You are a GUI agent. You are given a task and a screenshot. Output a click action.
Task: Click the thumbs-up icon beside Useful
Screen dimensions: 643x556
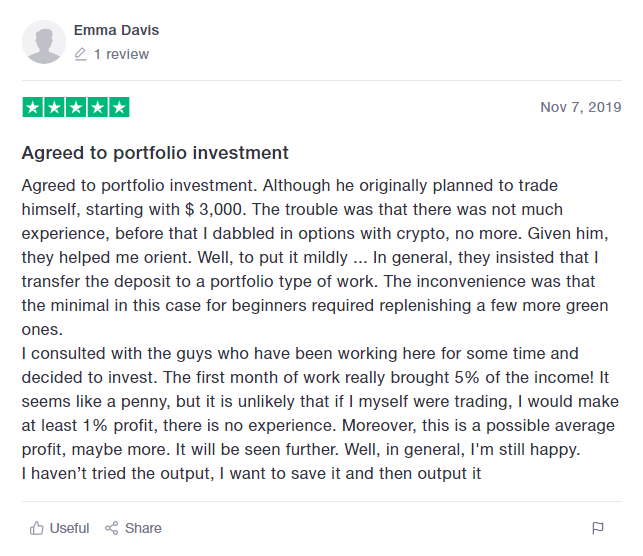point(36,528)
